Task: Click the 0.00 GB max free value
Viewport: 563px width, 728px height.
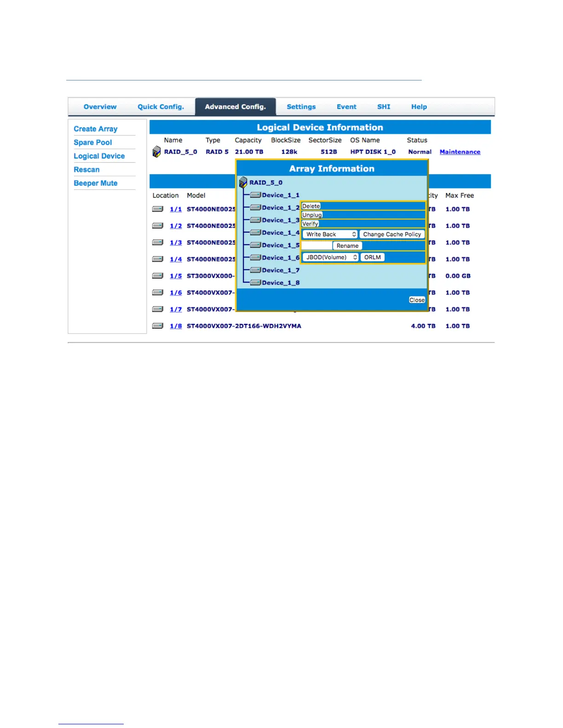Action: 458,276
